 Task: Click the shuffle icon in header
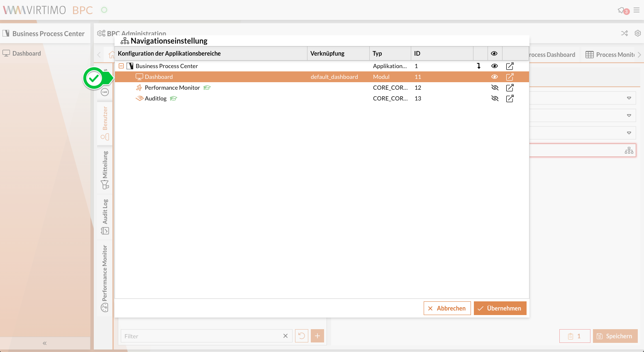point(624,33)
